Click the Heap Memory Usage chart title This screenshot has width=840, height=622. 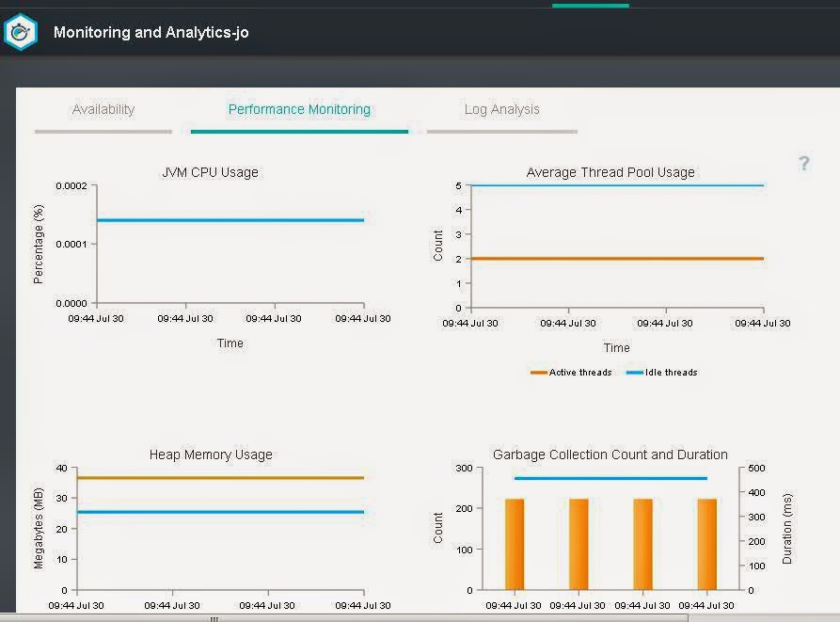pos(211,455)
